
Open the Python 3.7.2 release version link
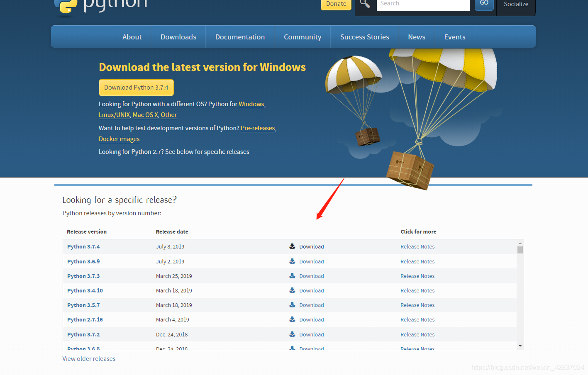click(83, 334)
